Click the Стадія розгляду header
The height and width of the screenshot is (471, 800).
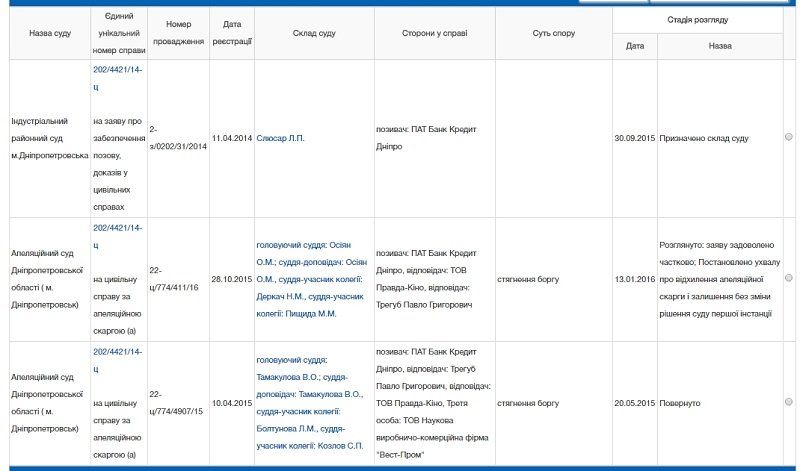pos(697,19)
